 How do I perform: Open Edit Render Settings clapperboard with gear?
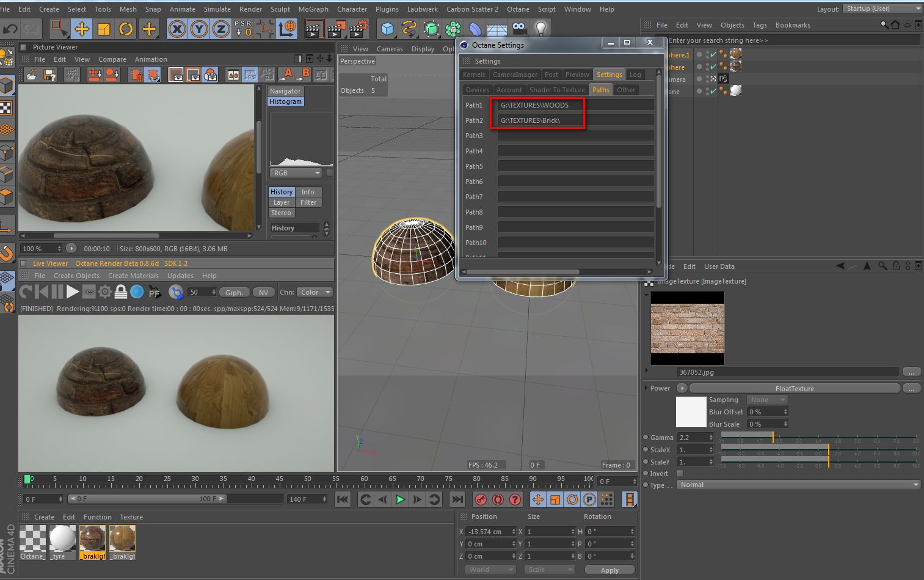pos(359,29)
